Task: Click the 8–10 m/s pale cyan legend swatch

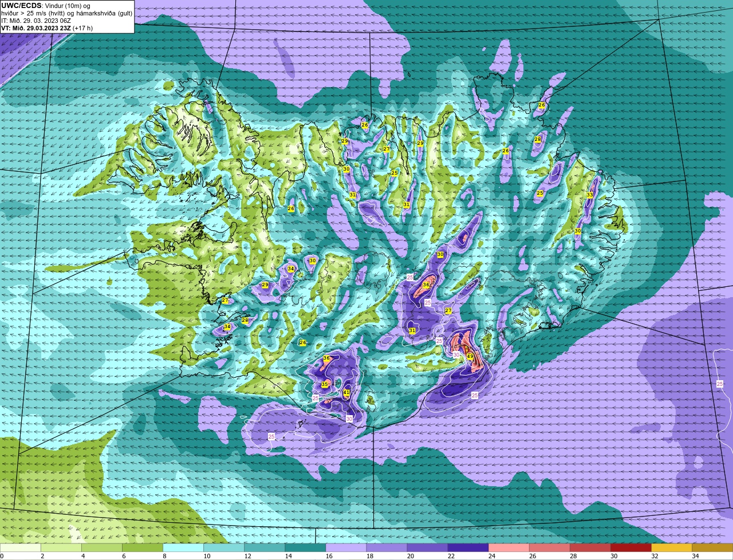Action: click(x=183, y=548)
